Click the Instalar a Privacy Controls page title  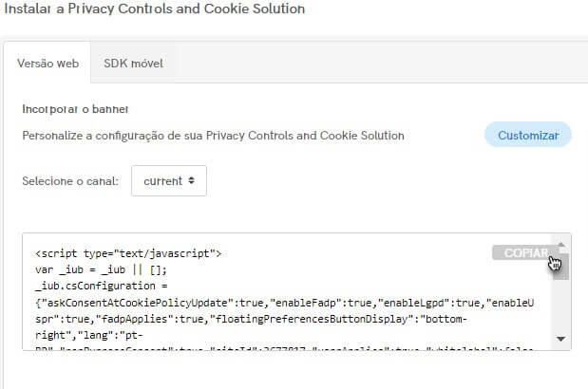tap(155, 9)
